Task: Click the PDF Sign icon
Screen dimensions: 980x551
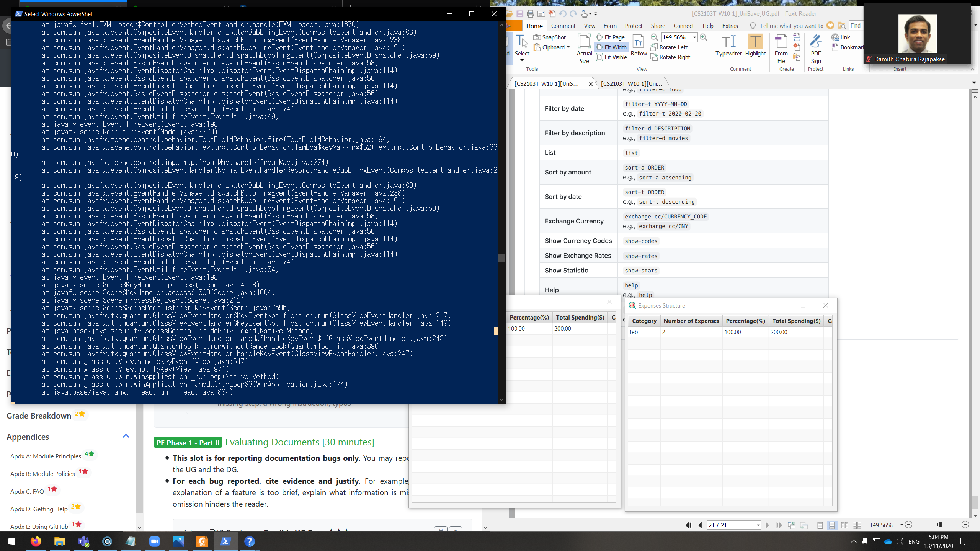Action: coord(816,49)
